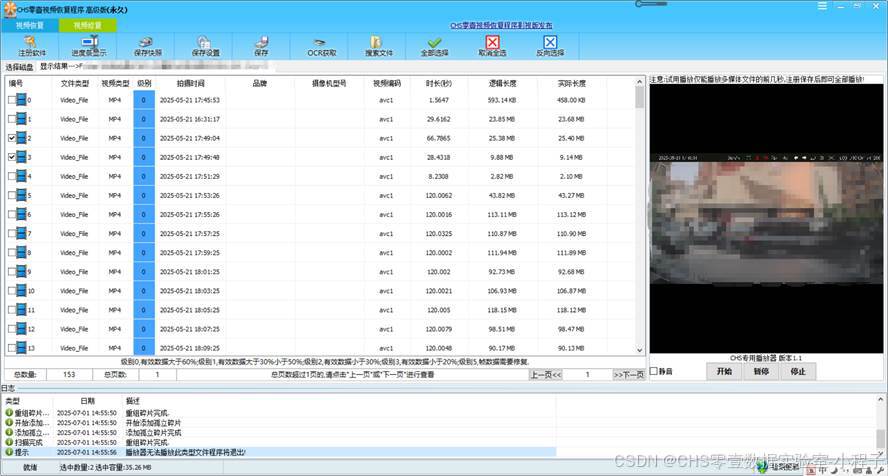Click the video list scrollbar down arrow
The width and height of the screenshot is (888, 476).
point(639,350)
